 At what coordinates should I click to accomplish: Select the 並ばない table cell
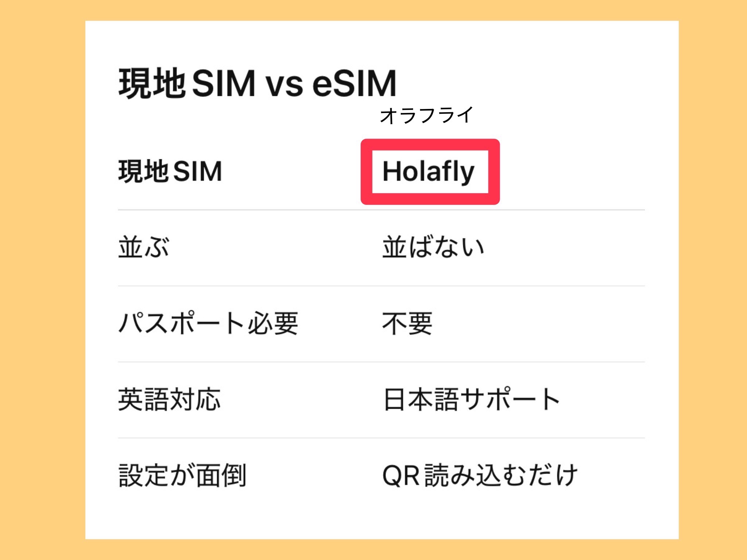coord(433,248)
